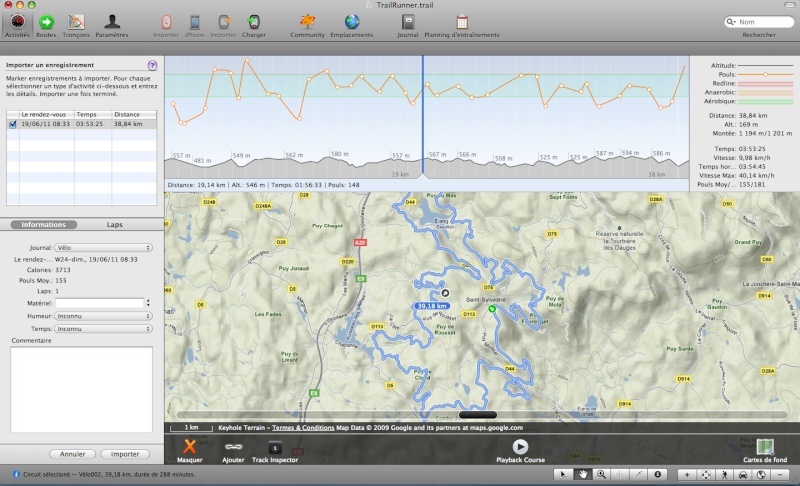Start Playback Course
This screenshot has height=486, width=800.
pos(520,451)
